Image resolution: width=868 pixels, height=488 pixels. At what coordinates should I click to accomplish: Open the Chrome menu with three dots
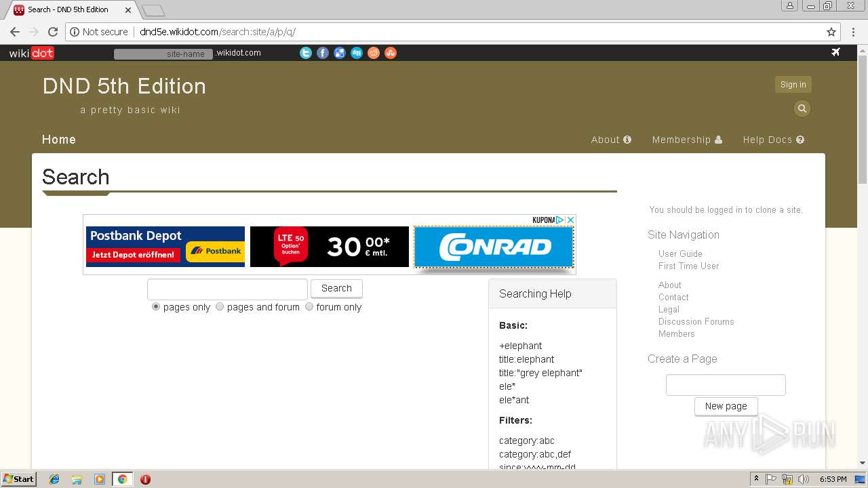(853, 32)
